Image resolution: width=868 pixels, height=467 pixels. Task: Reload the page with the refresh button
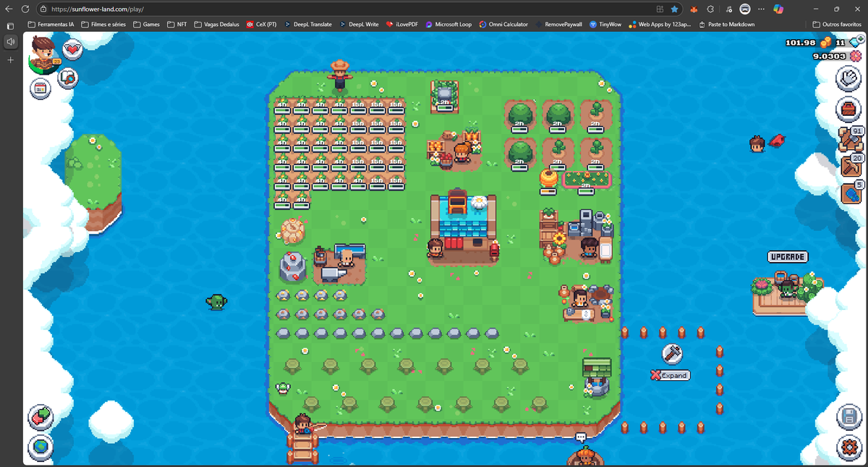coord(25,9)
